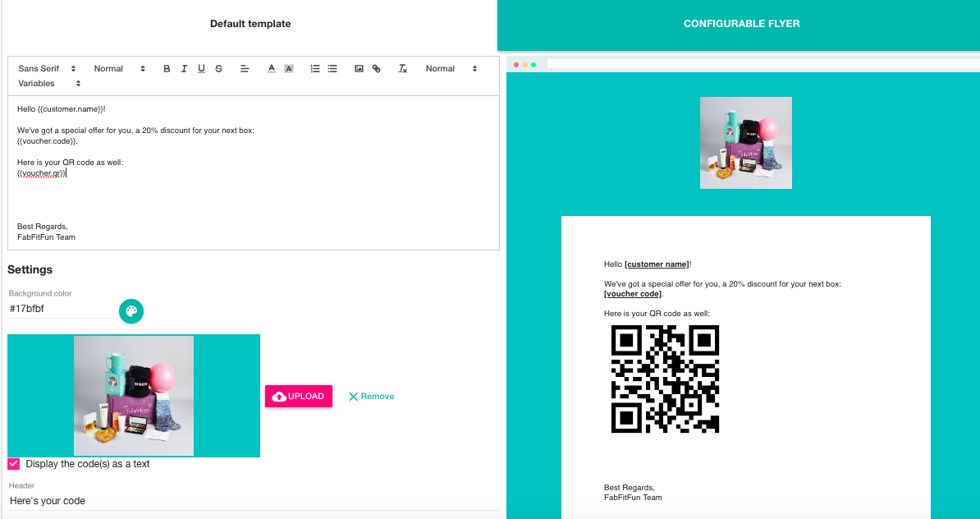Select the Default template tab
The image size is (980, 519).
pos(250,24)
